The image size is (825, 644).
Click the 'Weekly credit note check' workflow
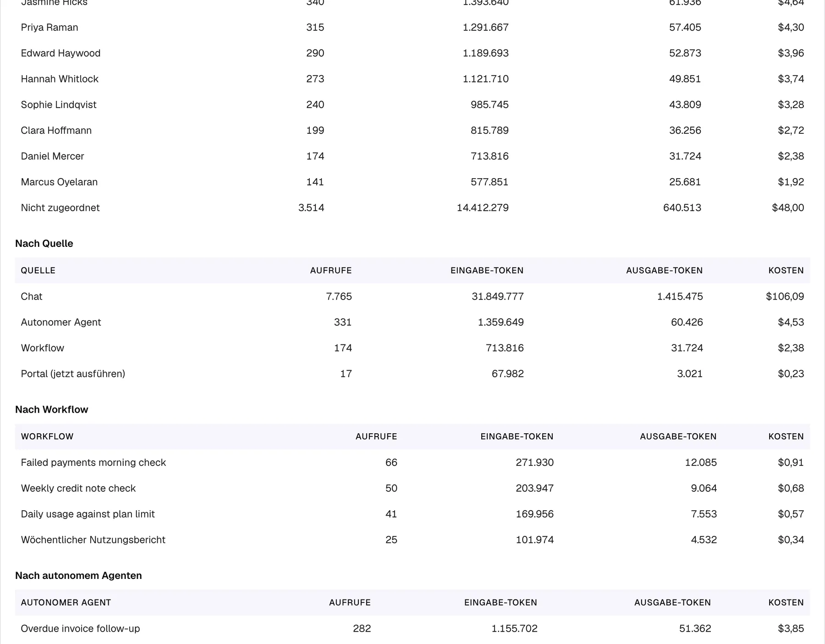tap(78, 488)
